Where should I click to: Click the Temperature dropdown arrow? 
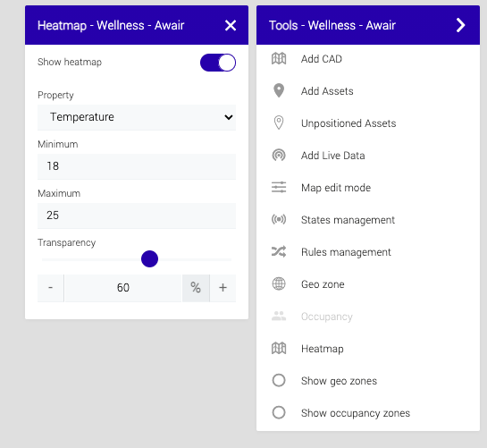(229, 117)
